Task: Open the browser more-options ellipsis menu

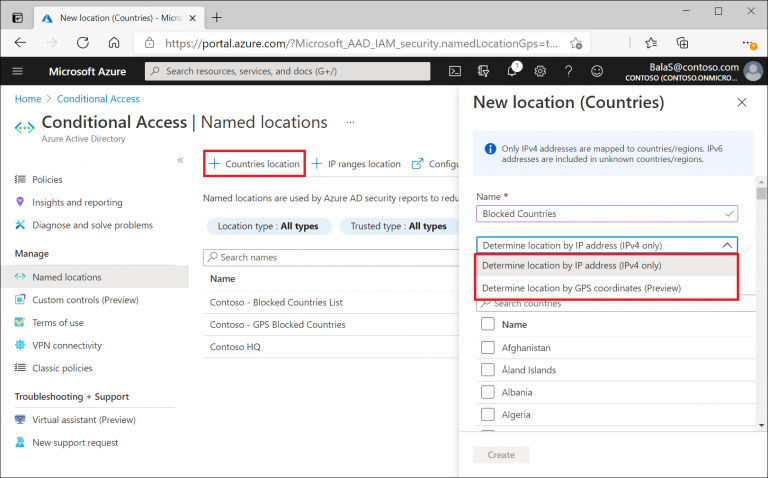Action: click(749, 44)
